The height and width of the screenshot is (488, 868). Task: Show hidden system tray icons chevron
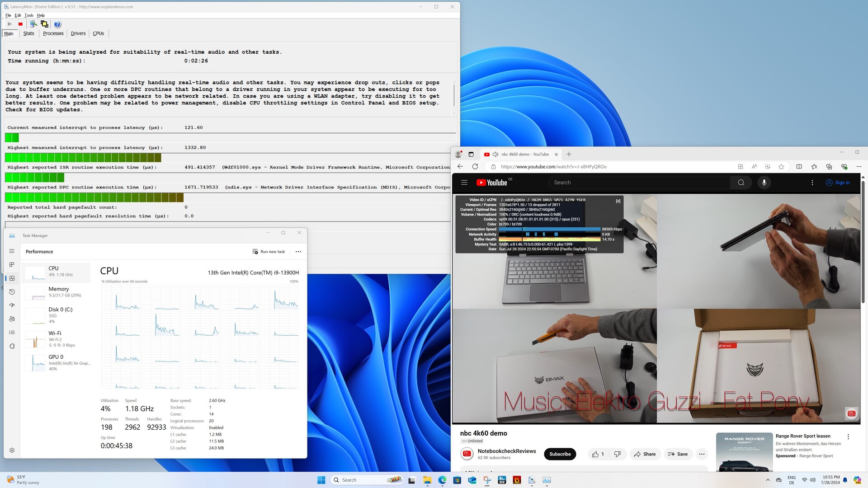coord(768,480)
